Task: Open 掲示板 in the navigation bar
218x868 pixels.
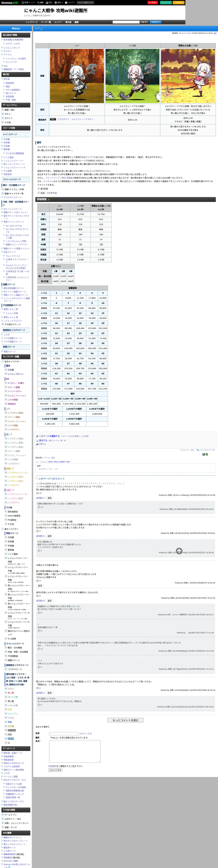Action: click(68, 22)
